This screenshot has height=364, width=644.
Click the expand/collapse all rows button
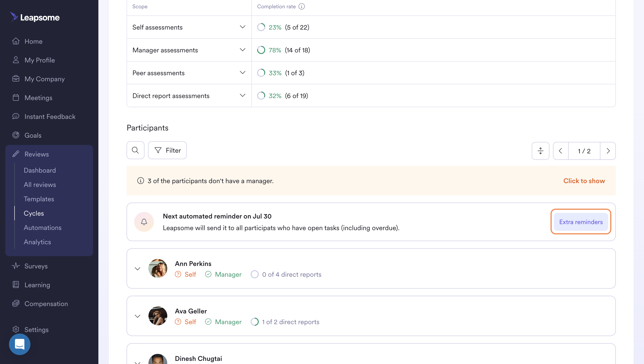[540, 151]
